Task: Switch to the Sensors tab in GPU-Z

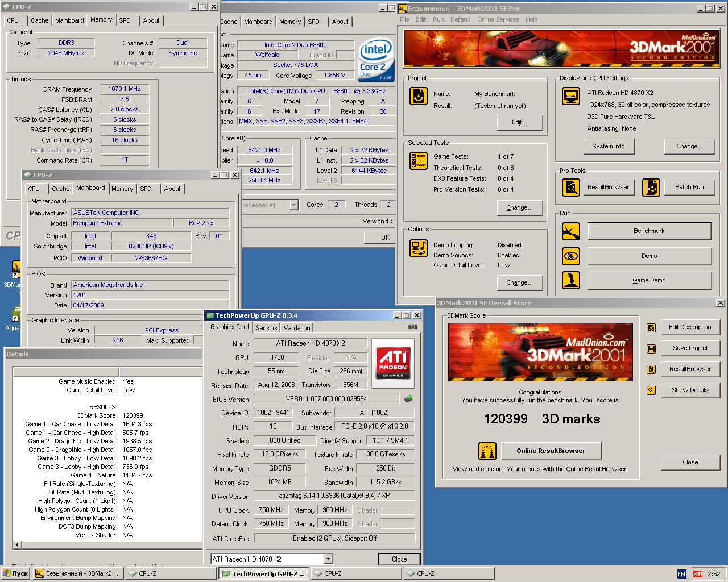Action: [x=266, y=328]
